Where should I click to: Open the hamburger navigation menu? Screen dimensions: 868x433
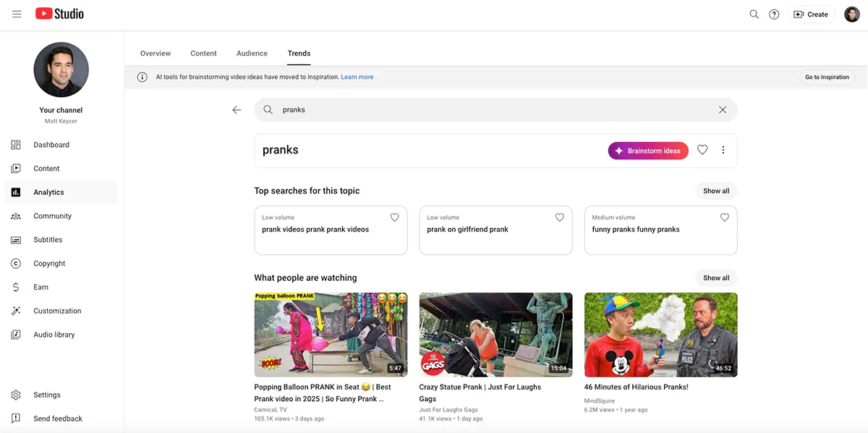[17, 14]
